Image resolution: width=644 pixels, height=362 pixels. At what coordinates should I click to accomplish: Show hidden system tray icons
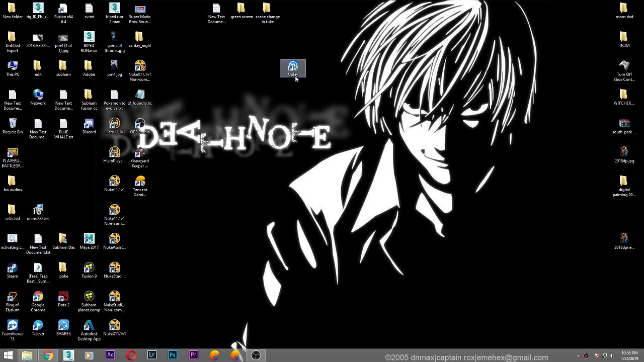(x=578, y=356)
